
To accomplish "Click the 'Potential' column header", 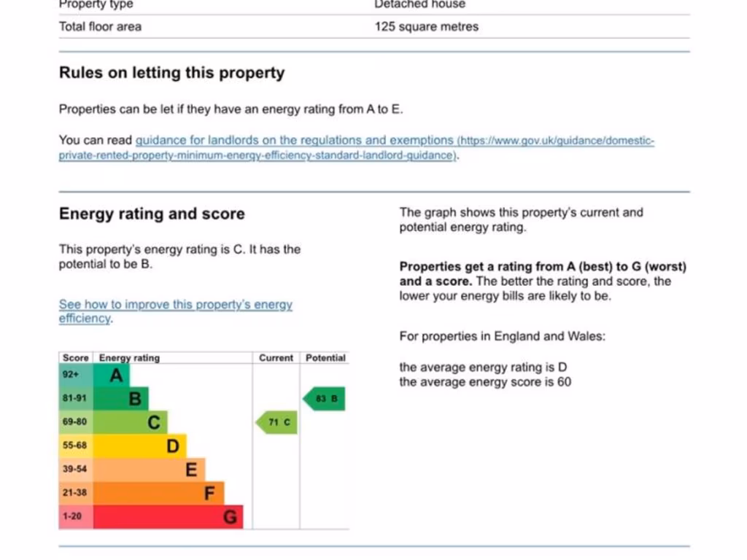I will point(325,358).
